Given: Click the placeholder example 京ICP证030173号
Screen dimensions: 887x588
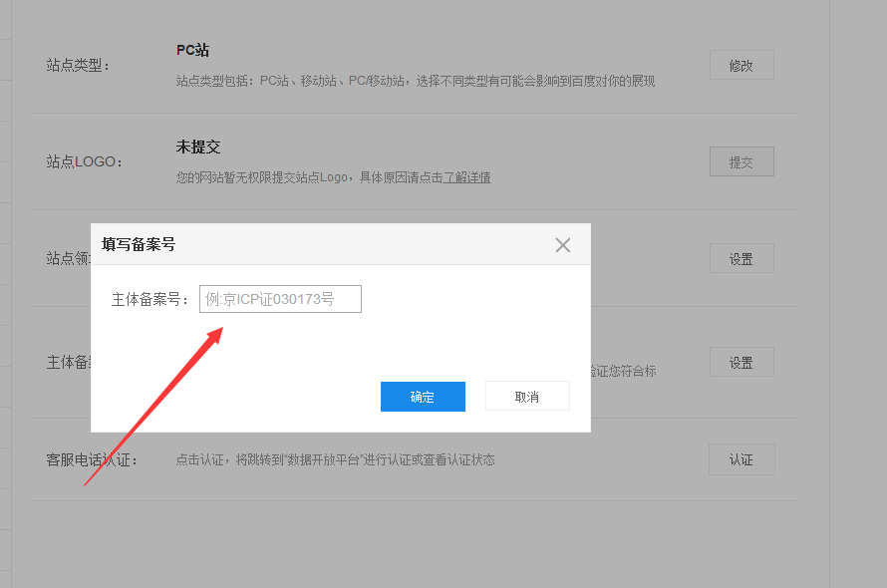Looking at the screenshot, I should [280, 298].
